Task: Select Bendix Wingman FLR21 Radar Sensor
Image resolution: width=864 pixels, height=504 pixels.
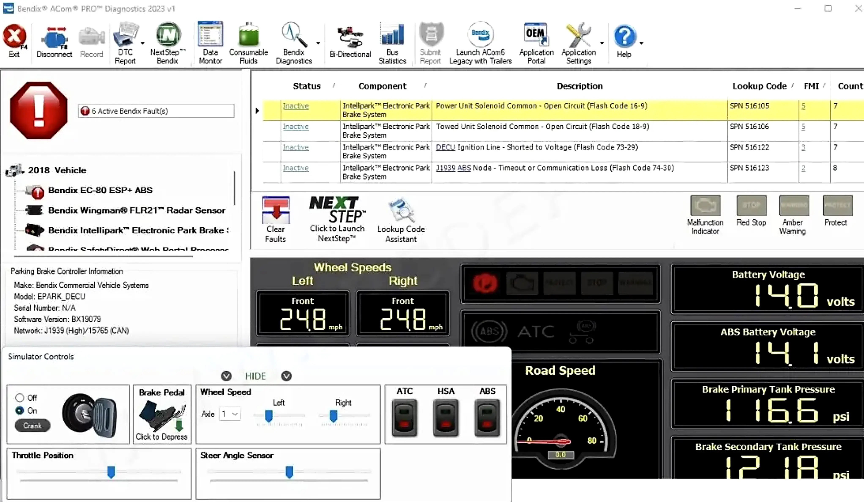Action: tap(137, 210)
